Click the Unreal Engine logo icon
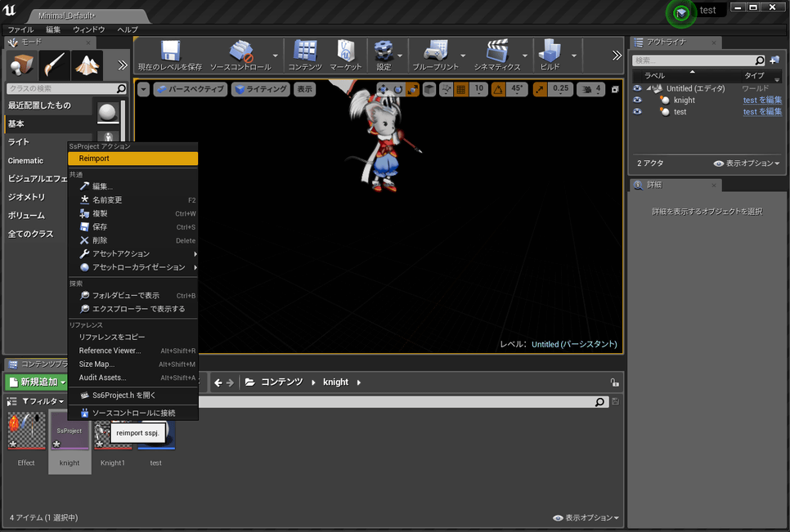Screen dimensions: 790x532 click(9, 10)
